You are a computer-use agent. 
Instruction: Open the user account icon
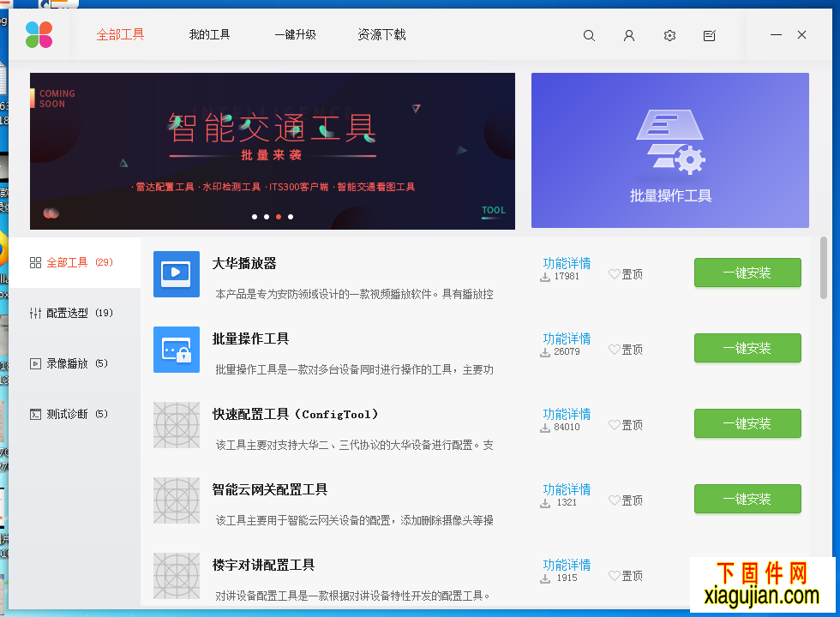[629, 36]
